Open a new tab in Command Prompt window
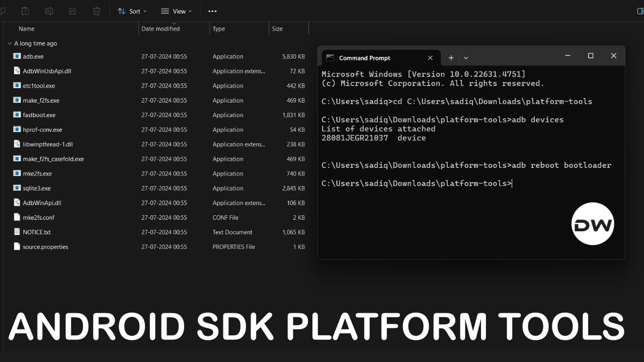 click(x=451, y=58)
